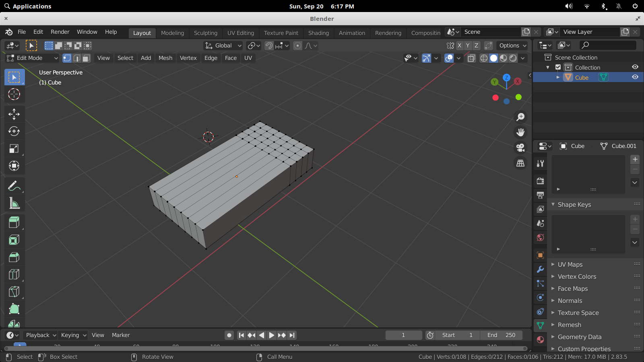Hide Cube with the eye icon
Viewport: 644px width, 362px height.
[635, 77]
